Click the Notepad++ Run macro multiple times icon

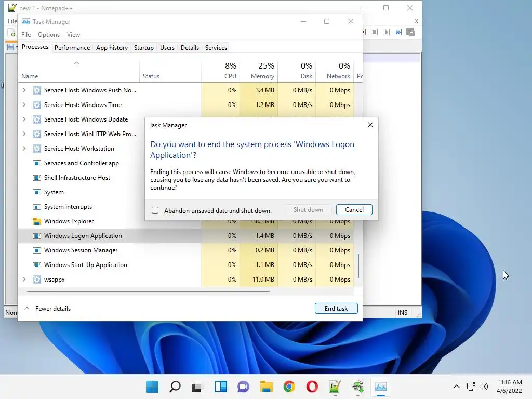(398, 32)
